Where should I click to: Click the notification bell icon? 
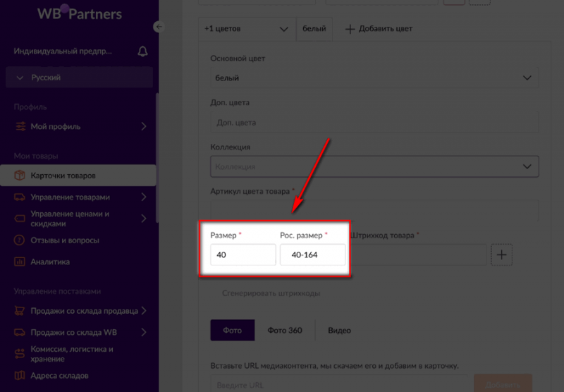(x=143, y=51)
